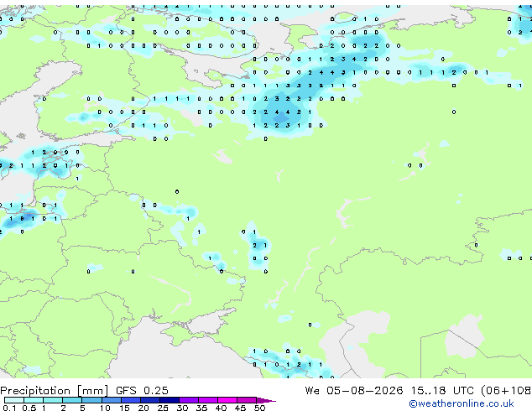The width and height of the screenshot is (532, 411).
Task: Select the 30–35 mm violet legend box
Action: coord(188,400)
